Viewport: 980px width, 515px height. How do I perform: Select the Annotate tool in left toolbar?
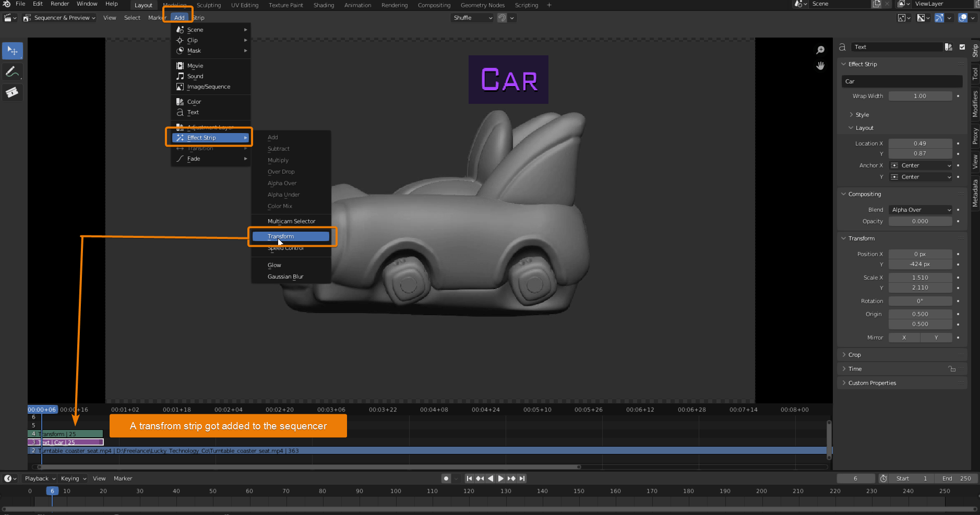pos(12,71)
